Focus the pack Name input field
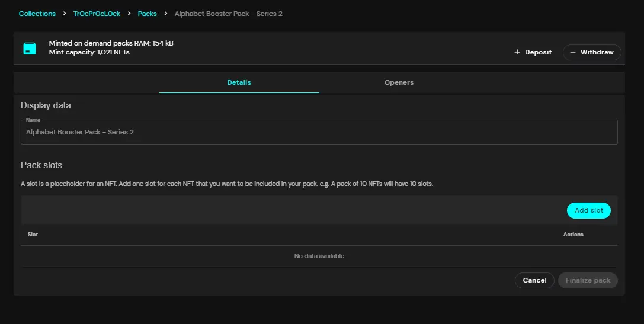Image resolution: width=644 pixels, height=324 pixels. coord(319,132)
